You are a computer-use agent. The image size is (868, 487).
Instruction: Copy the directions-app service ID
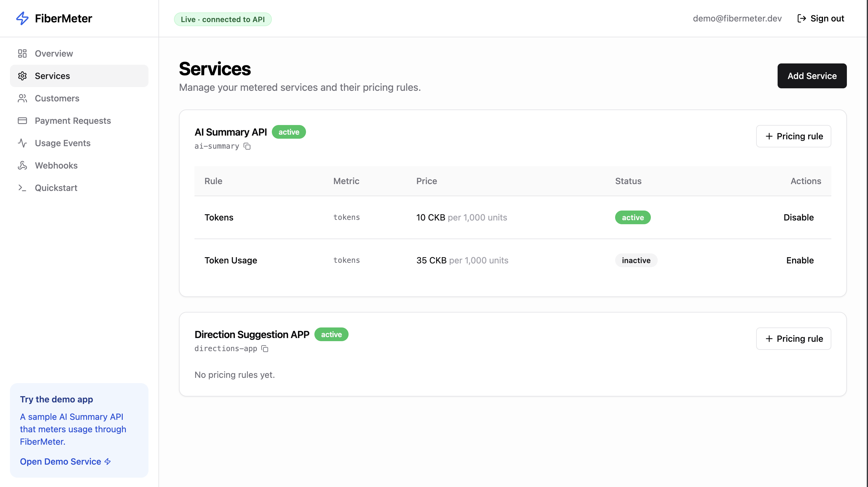[265, 348]
